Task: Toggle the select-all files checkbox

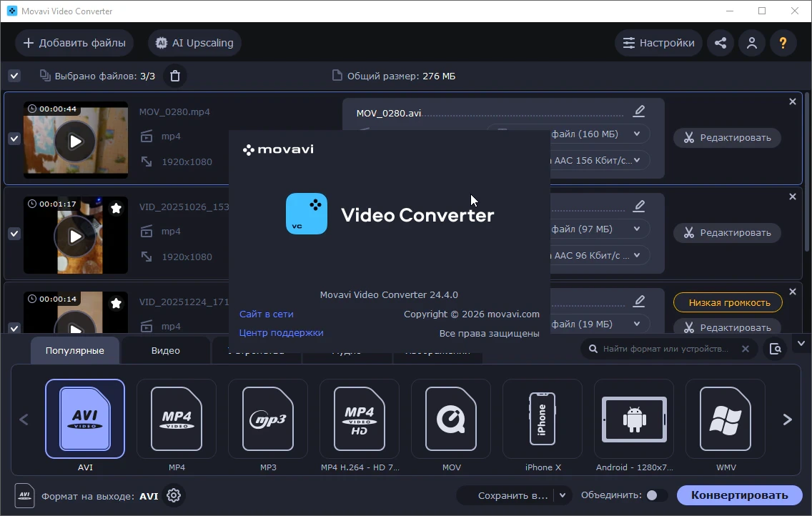Action: [14, 76]
